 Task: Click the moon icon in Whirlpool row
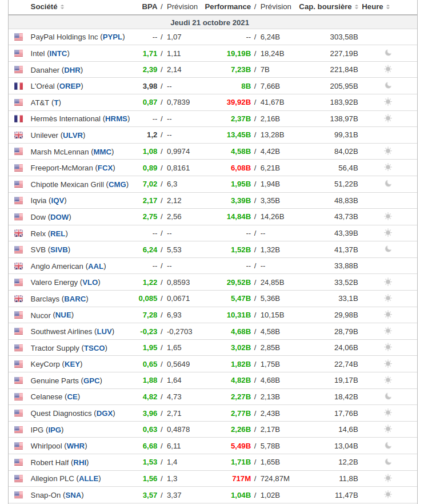388,446
